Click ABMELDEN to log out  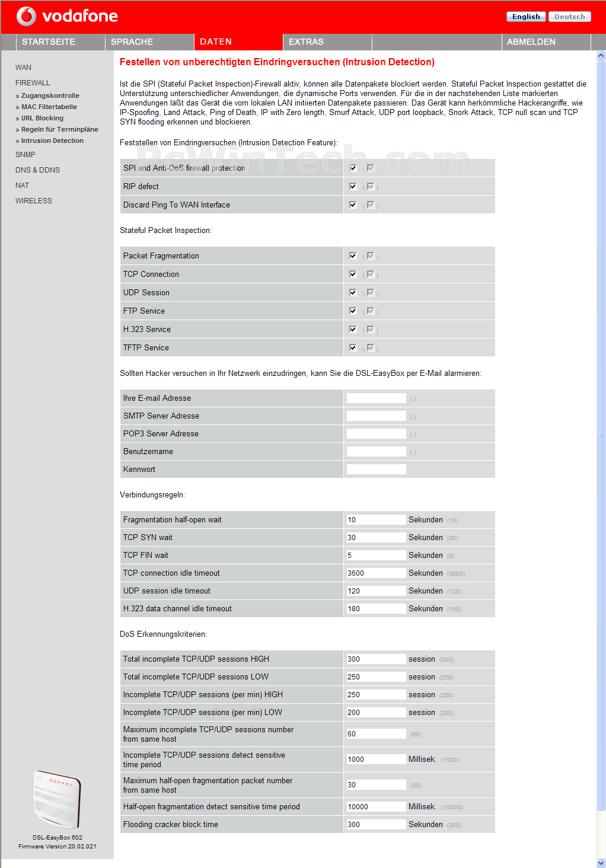(x=546, y=42)
